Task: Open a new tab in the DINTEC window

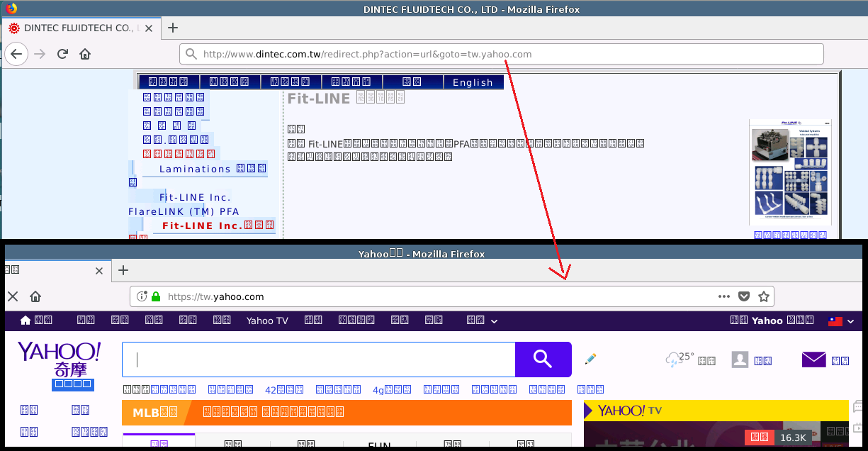Action: [x=172, y=28]
